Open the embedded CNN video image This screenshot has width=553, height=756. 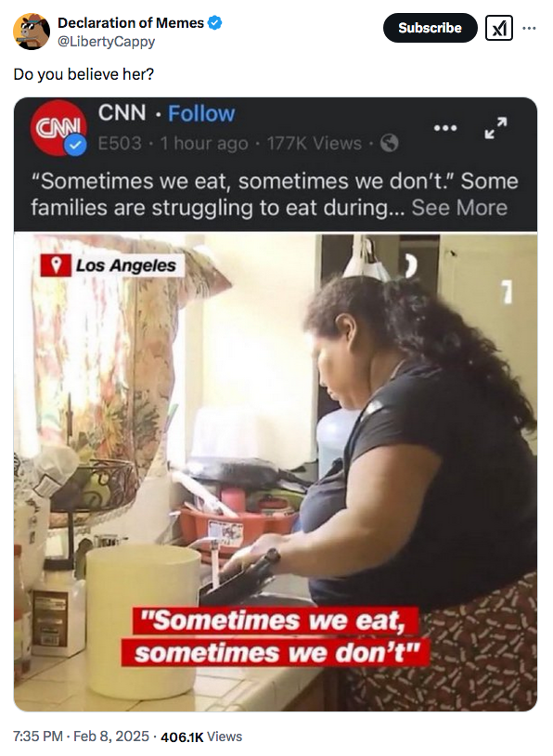coord(276,472)
